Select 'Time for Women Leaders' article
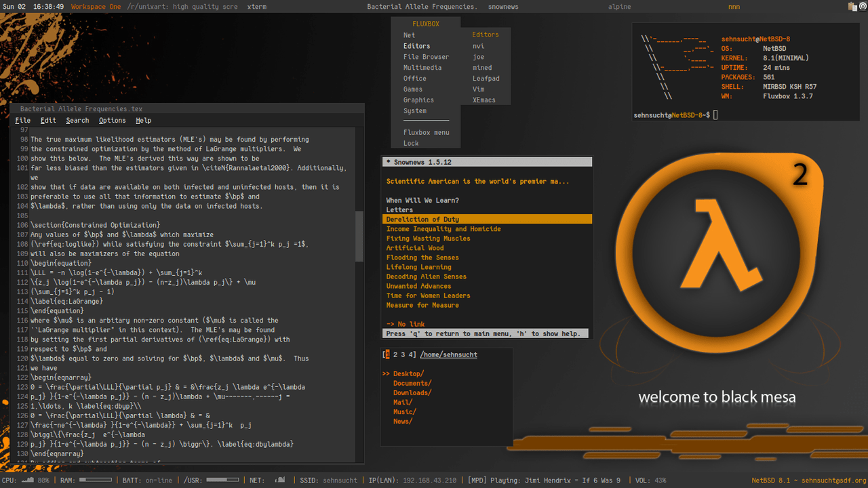The height and width of the screenshot is (488, 868). [x=429, y=296]
